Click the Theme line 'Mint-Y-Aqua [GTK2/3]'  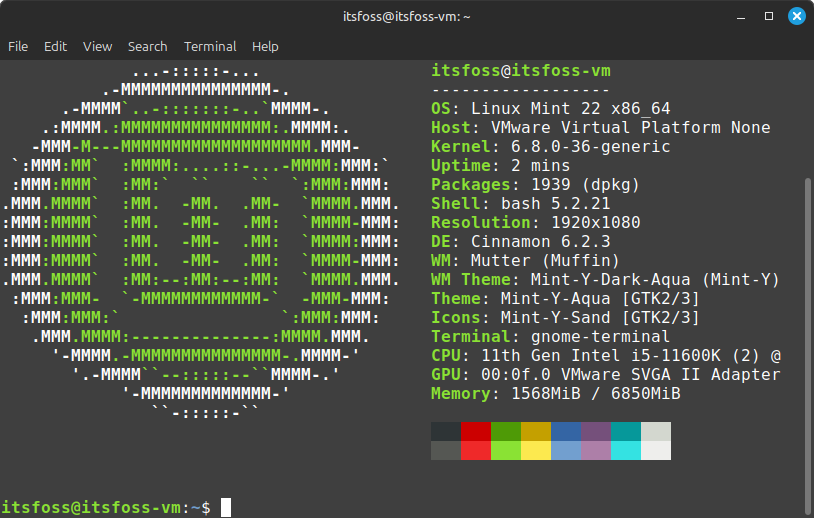click(x=565, y=298)
